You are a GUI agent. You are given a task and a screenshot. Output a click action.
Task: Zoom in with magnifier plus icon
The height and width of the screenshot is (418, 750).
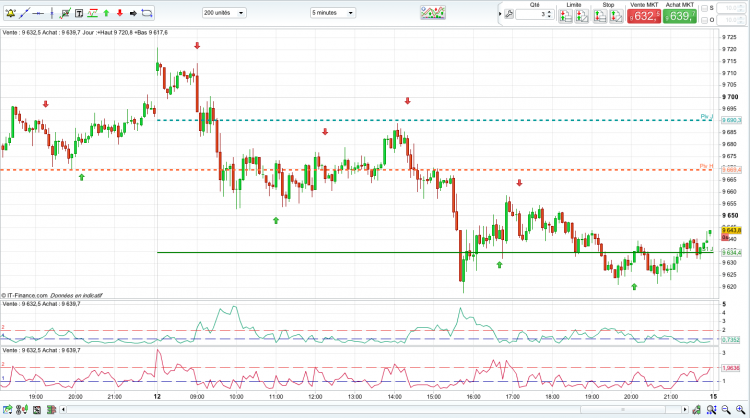[x=740, y=410]
